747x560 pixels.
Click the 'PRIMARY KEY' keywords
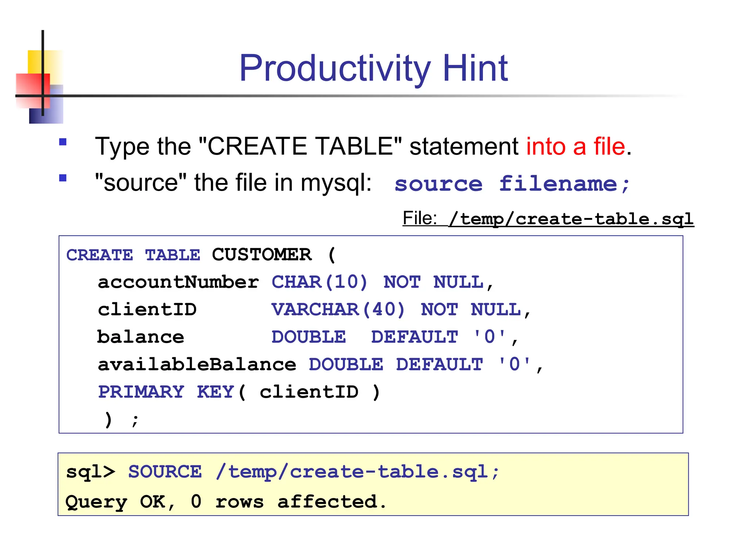(x=166, y=392)
